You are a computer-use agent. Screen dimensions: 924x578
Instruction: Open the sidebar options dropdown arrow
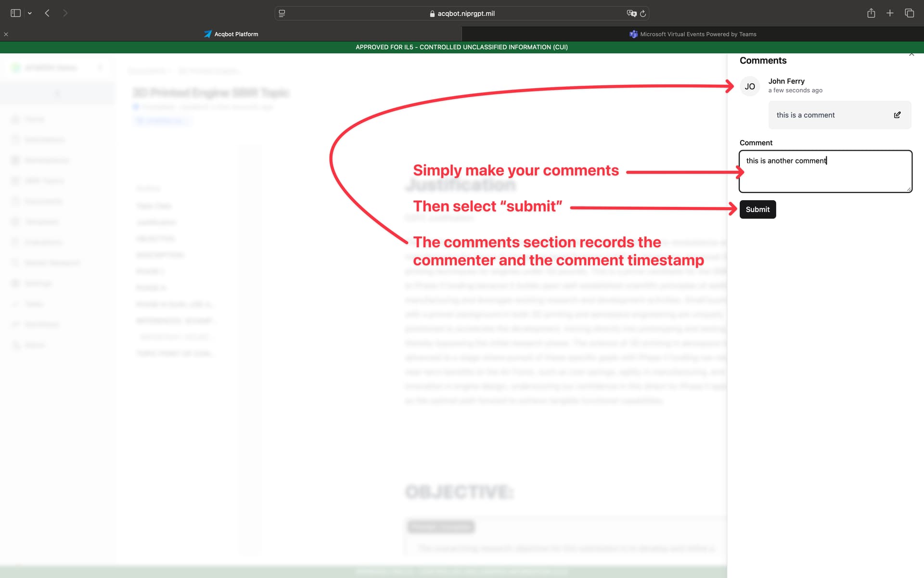[30, 13]
